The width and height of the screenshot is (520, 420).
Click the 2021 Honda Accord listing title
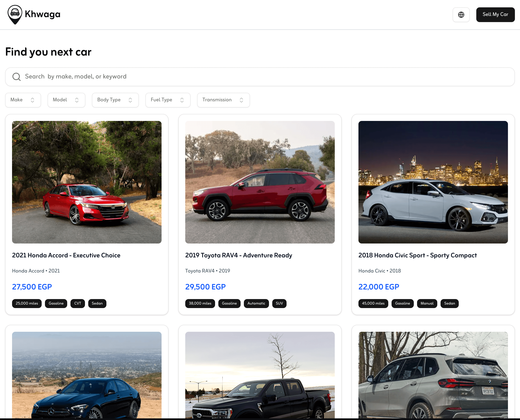(66, 255)
